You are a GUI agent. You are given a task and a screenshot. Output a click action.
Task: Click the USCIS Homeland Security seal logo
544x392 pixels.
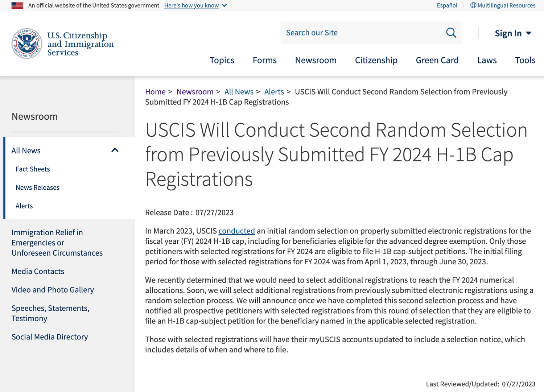27,44
